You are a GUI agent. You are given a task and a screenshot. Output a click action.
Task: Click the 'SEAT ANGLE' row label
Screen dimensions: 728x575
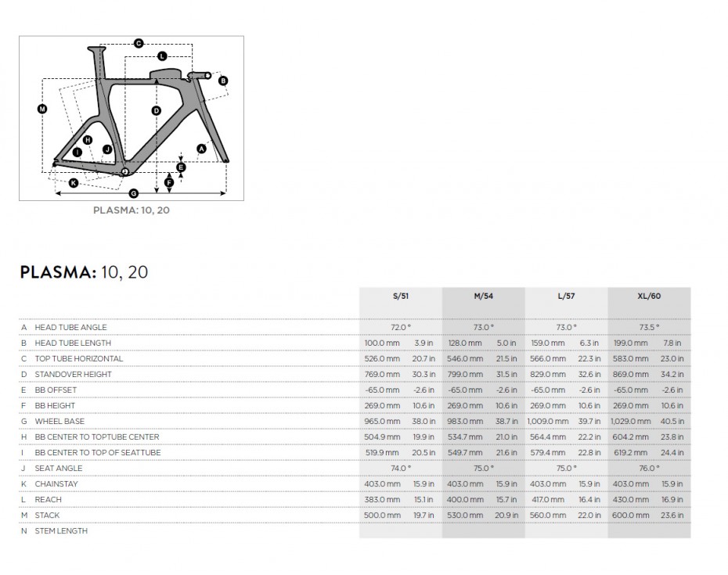coord(59,469)
